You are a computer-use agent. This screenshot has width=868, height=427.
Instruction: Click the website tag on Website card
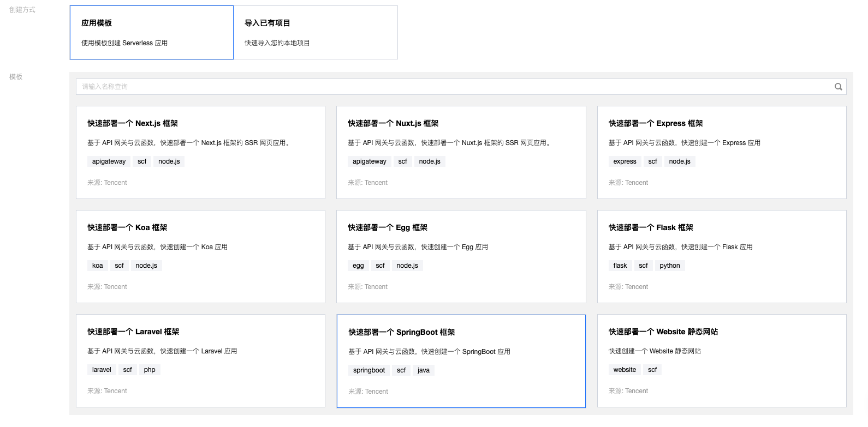[625, 370]
